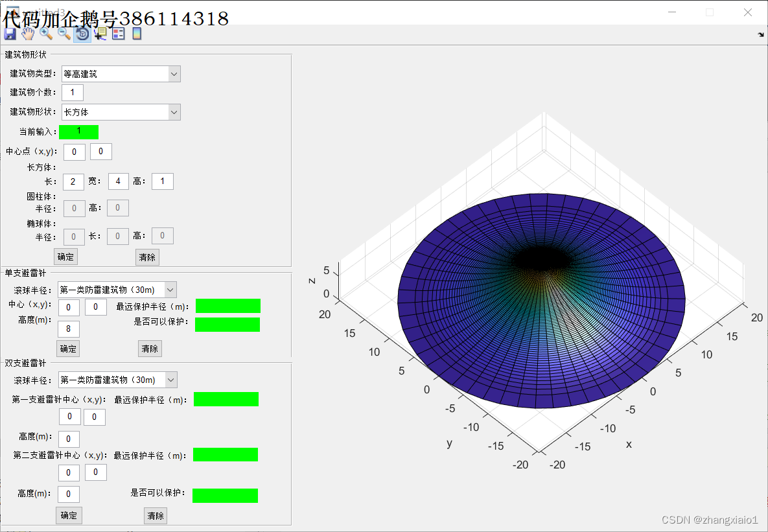Click the z axis label on plot
Viewport: 768px width, 532px height.
click(312, 281)
